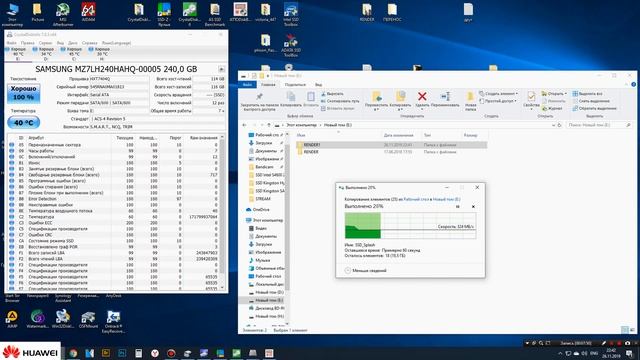
Task: Click the calculator icon on the taskbar
Action: [x=138, y=353]
